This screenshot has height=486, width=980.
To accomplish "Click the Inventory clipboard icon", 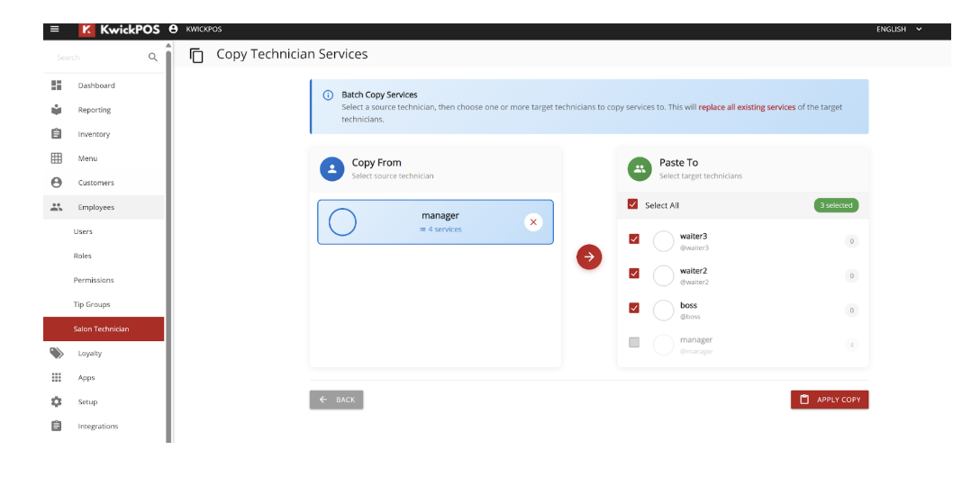I will [x=56, y=134].
